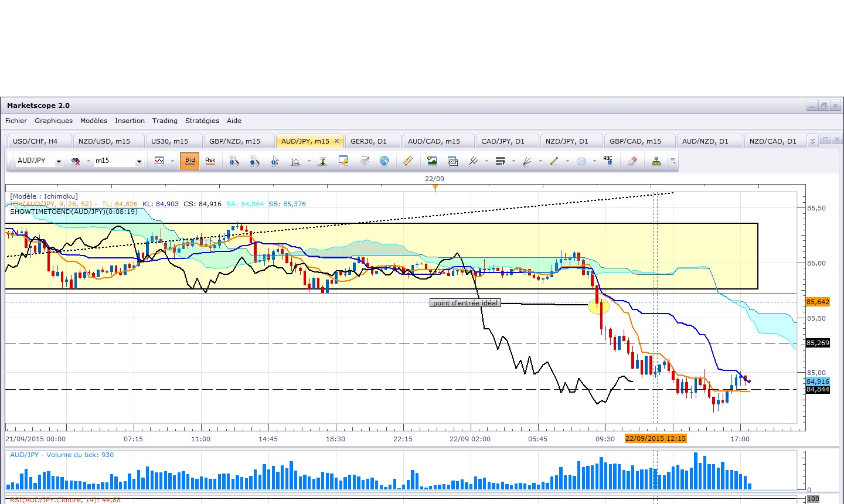Open the m15 timeframe dropdown

click(x=139, y=161)
